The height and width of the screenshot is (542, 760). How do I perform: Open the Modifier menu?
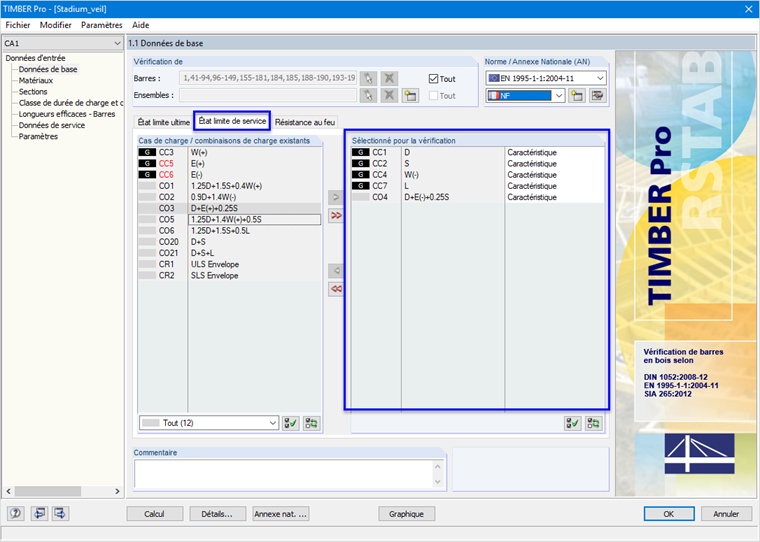coord(56,25)
